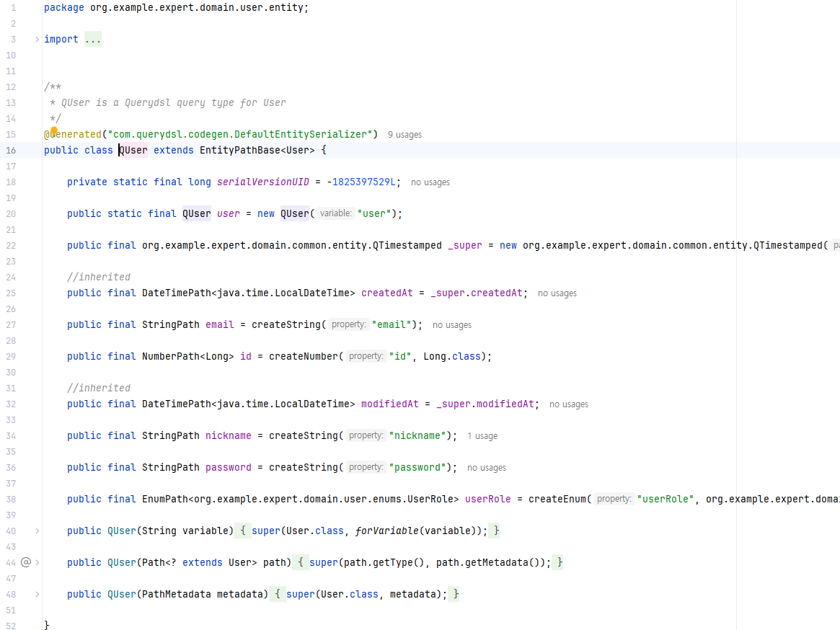The image size is (840, 630).
Task: Collapse the QUser(Path) constructor on line 44
Action: (x=36, y=562)
